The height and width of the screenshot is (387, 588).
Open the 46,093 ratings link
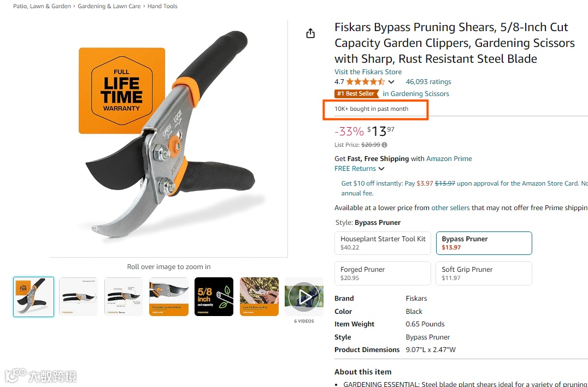(x=428, y=82)
